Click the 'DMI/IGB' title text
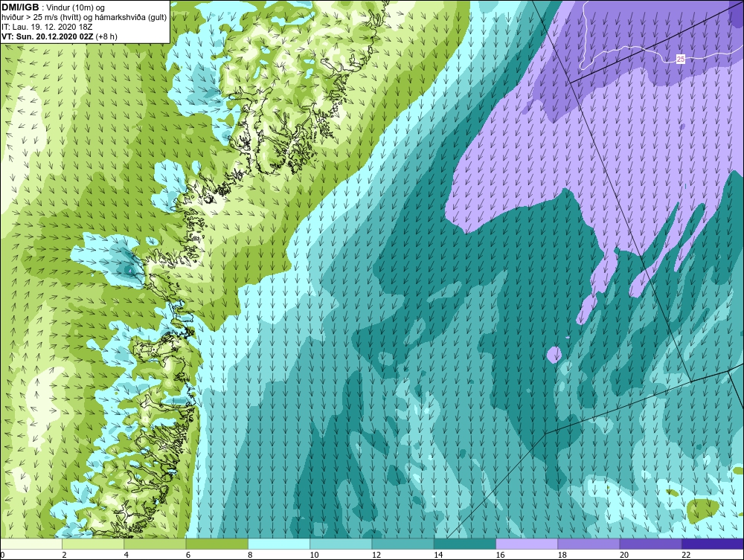Screen dimensions: 744x560 click(x=20, y=7)
